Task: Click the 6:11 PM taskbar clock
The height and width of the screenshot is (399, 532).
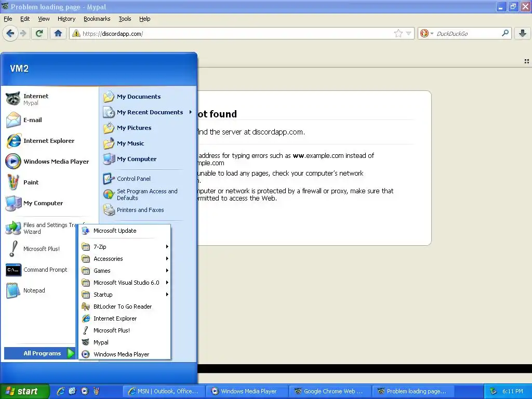Action: (512, 391)
